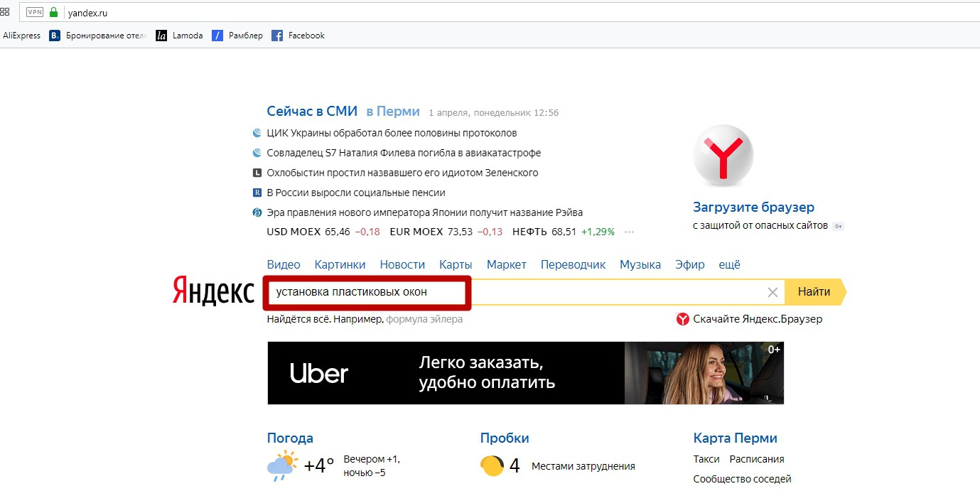Open the +4° temperature reading

(319, 466)
